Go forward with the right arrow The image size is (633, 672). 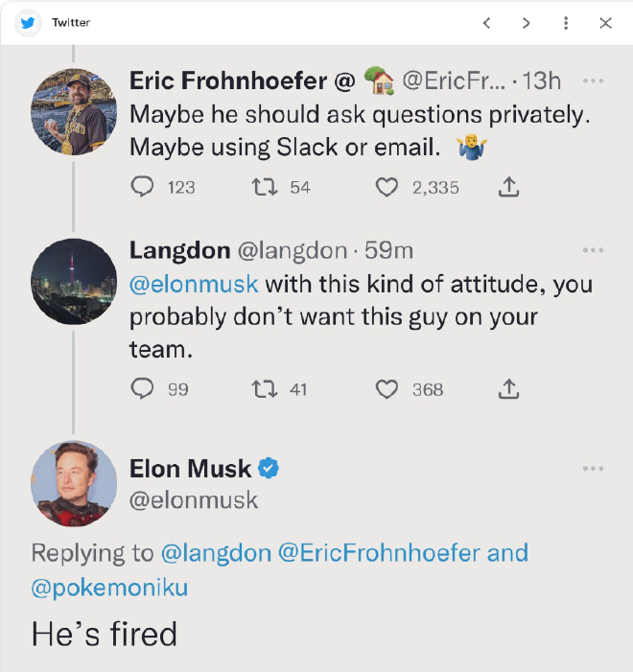(x=527, y=23)
